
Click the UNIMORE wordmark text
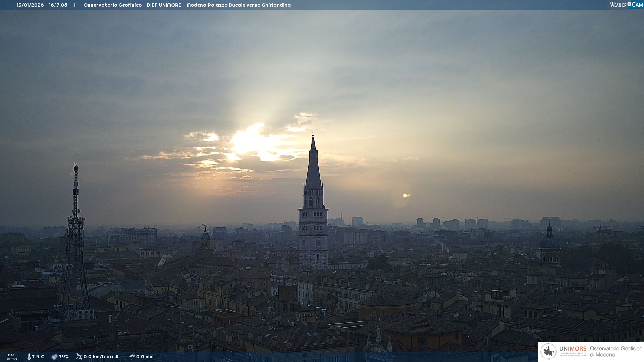[573, 349]
